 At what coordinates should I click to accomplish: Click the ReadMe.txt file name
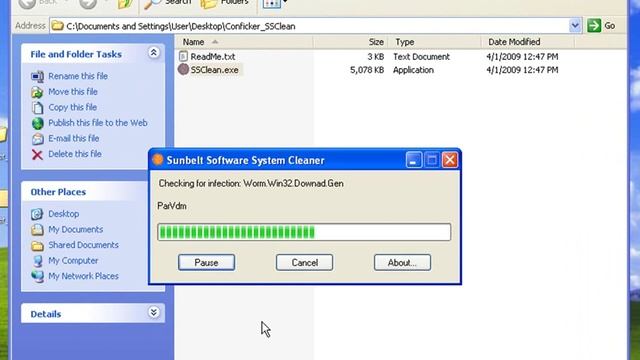(213, 57)
